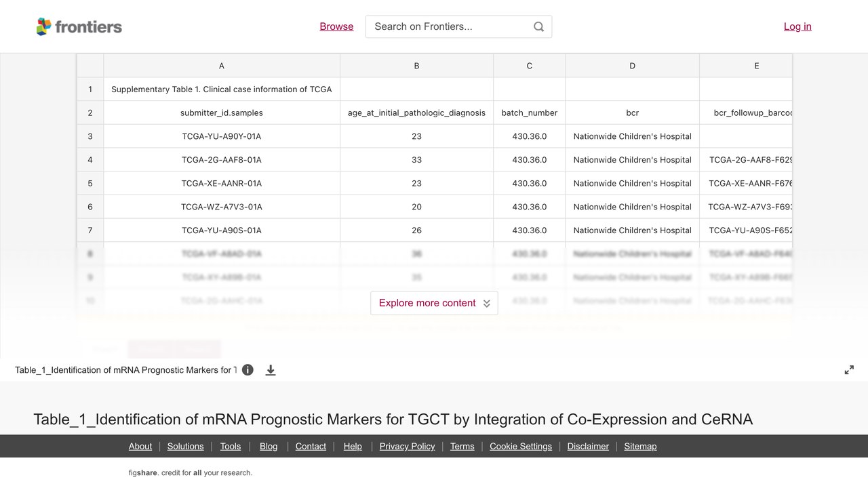Focus the Search on Frontiers field
This screenshot has height=488, width=868.
tap(458, 26)
